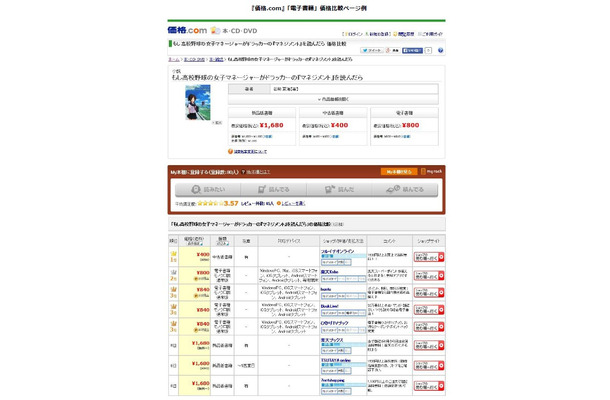Go to ホーム in the breadcrumb
This screenshot has width=610, height=400.
(174, 60)
